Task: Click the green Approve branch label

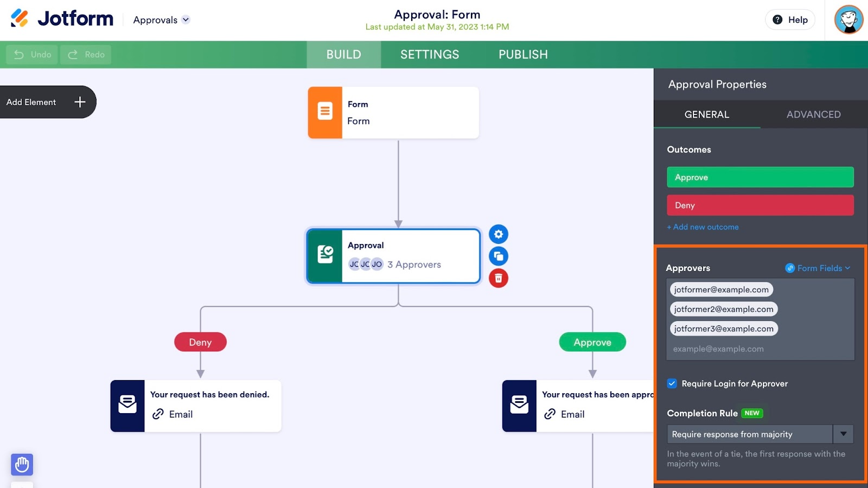Action: point(592,342)
